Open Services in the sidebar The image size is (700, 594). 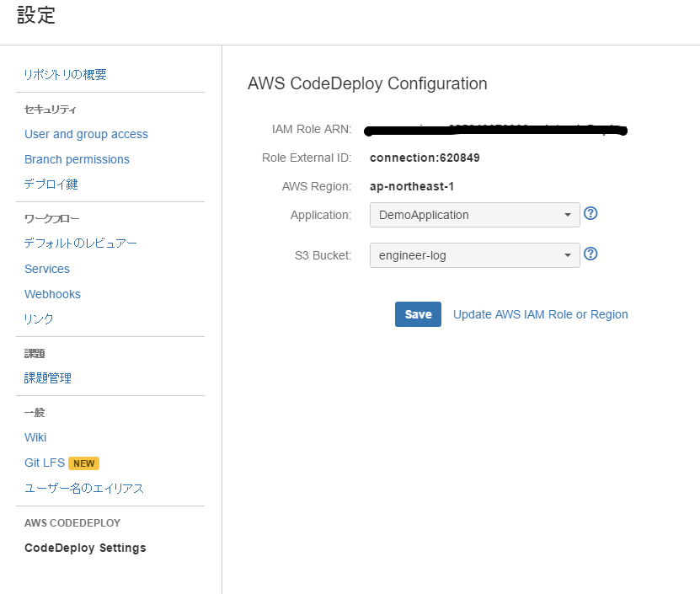(x=47, y=269)
